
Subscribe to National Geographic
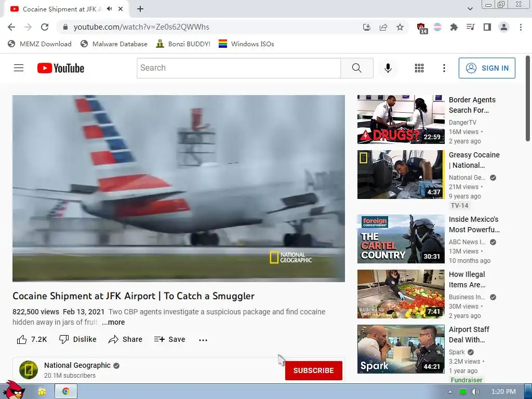click(313, 370)
